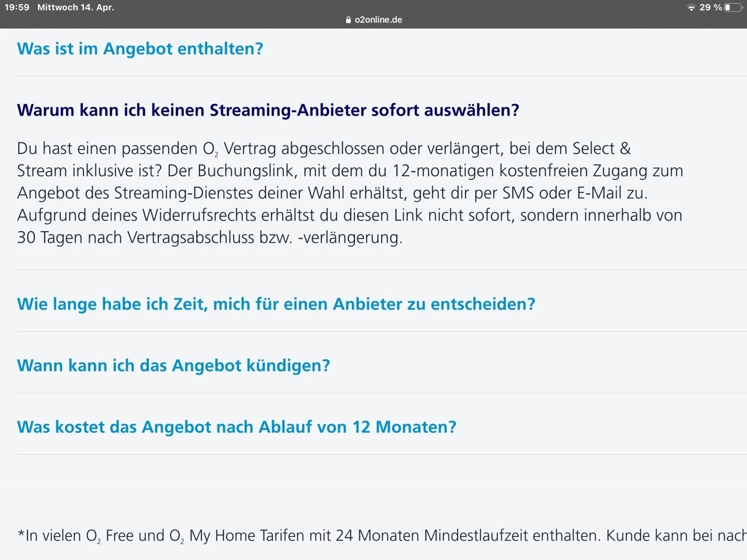Screen dimensions: 747x560
Task: Expand "Was ist im Angebot enthalten?"
Action: (140, 48)
